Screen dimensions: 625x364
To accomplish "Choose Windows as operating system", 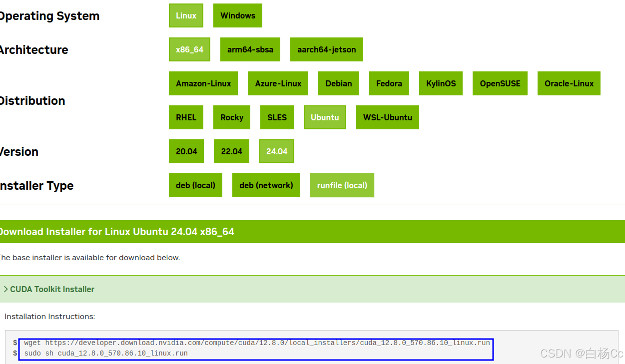I will pos(238,15).
